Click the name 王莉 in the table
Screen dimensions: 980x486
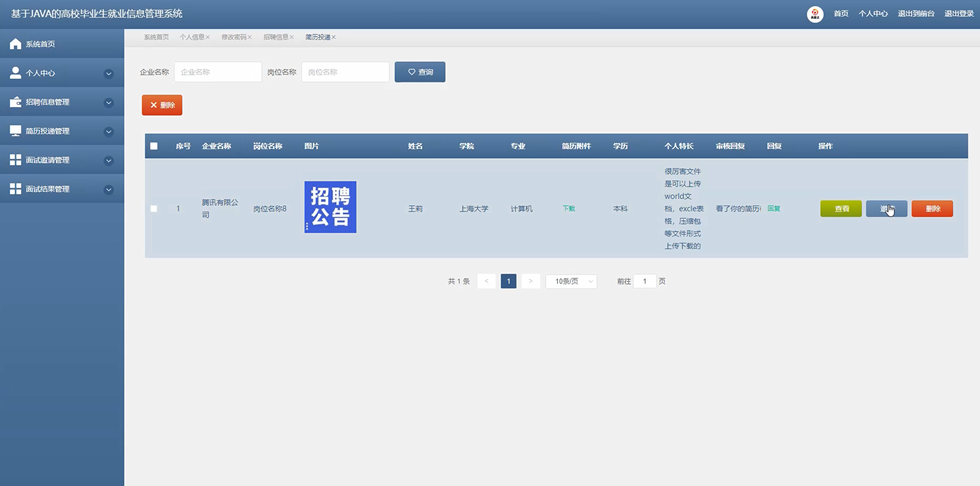click(415, 208)
